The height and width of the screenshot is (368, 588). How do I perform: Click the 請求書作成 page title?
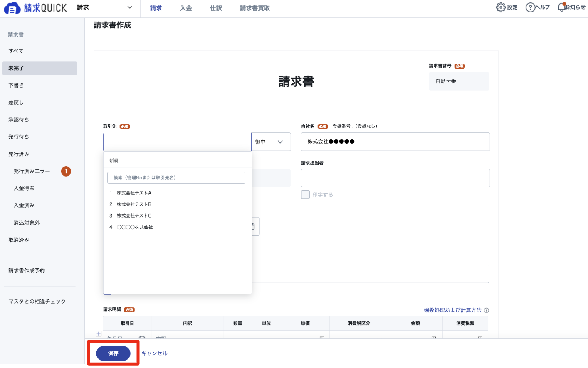(112, 25)
